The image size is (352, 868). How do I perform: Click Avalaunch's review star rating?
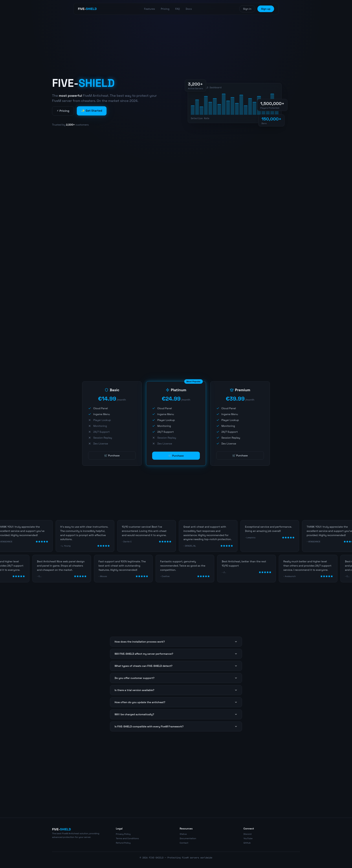(x=326, y=576)
